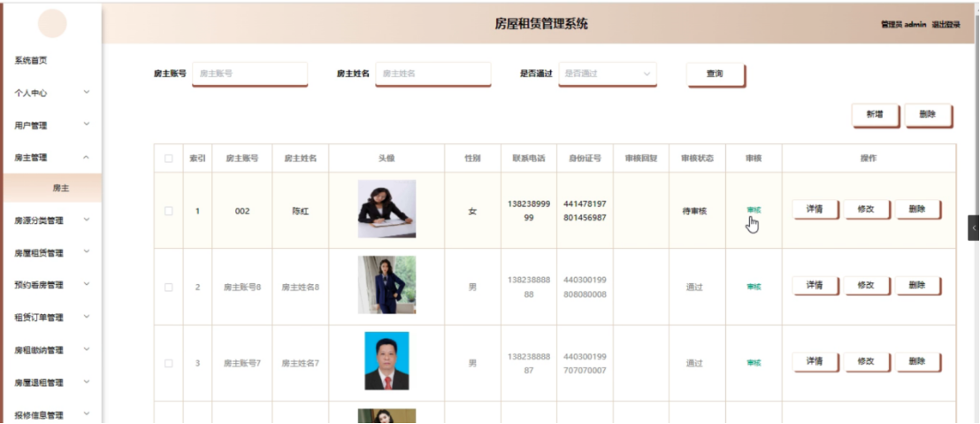Check the box for row 房主账号8

point(168,287)
